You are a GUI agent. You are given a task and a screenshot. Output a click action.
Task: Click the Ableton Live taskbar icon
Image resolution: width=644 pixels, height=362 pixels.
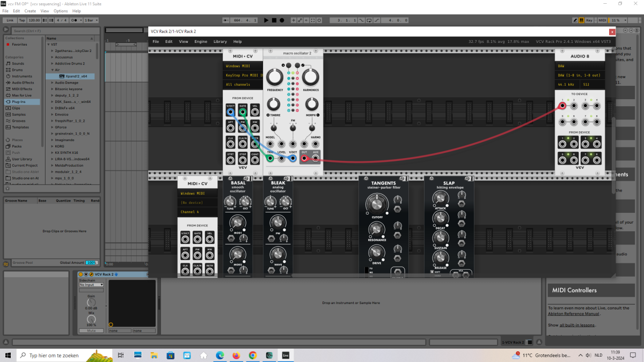[x=286, y=355]
